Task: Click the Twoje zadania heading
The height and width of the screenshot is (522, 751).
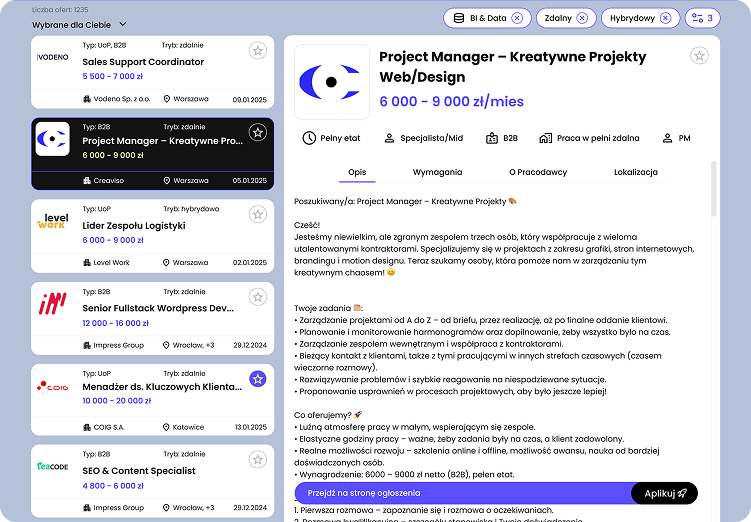Action: (328, 308)
